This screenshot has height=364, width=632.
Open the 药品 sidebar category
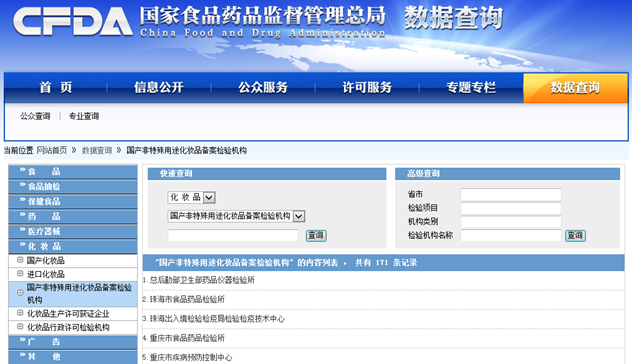coord(73,216)
